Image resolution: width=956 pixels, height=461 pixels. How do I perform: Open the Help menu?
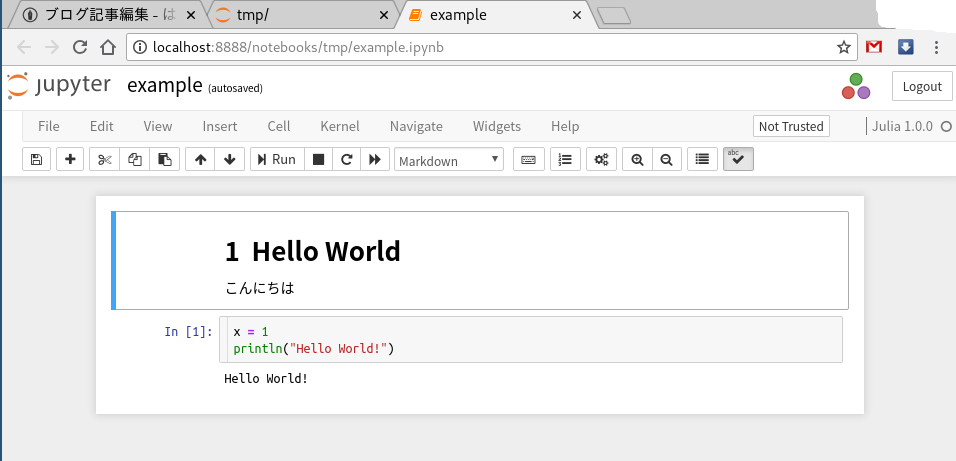pyautogui.click(x=565, y=126)
